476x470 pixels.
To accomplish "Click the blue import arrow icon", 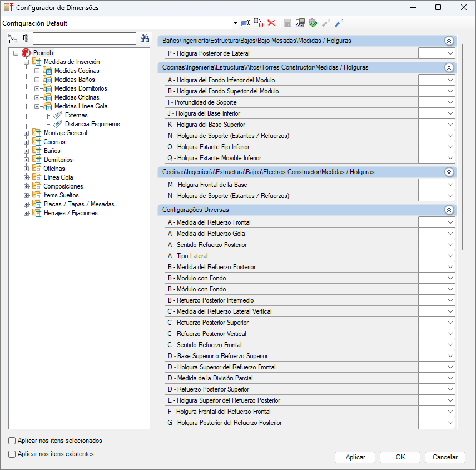I will click(339, 23).
